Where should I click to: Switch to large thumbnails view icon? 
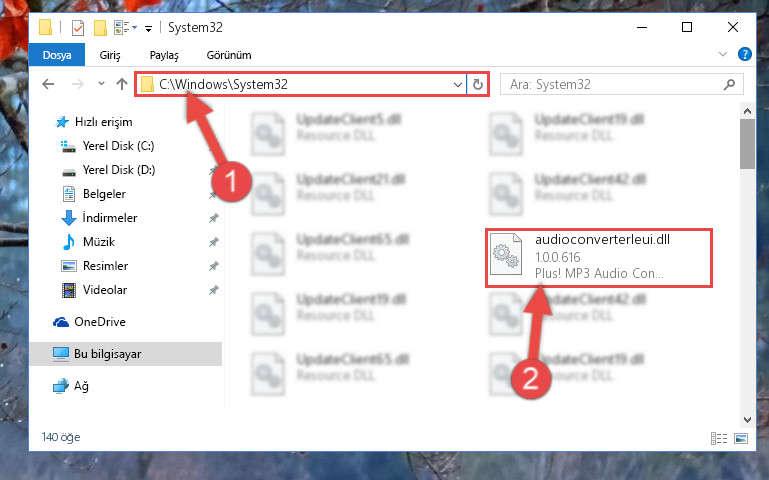[x=741, y=438]
